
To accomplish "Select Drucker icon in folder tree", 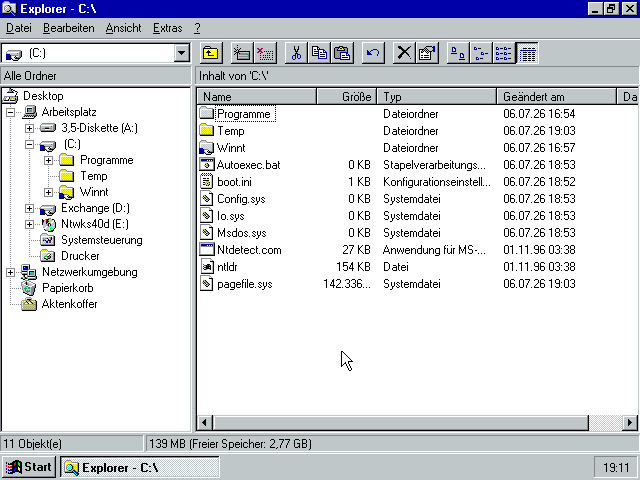I will pyautogui.click(x=48, y=256).
